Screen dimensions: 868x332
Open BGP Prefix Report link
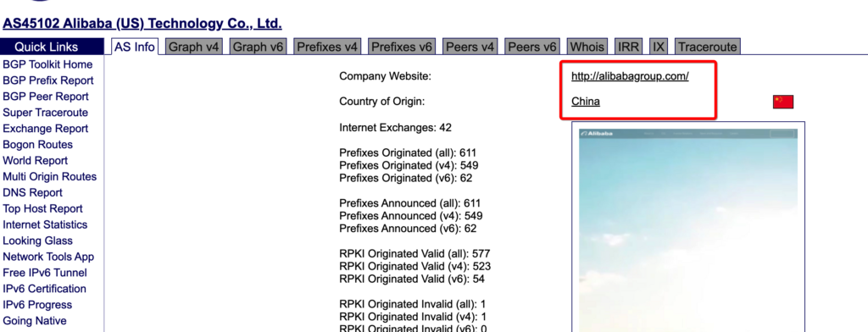(48, 80)
